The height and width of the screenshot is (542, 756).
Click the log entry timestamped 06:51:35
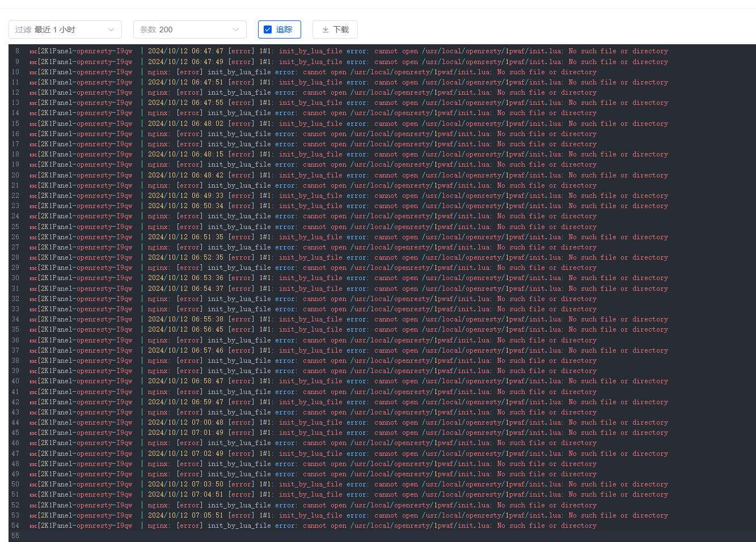[349, 237]
